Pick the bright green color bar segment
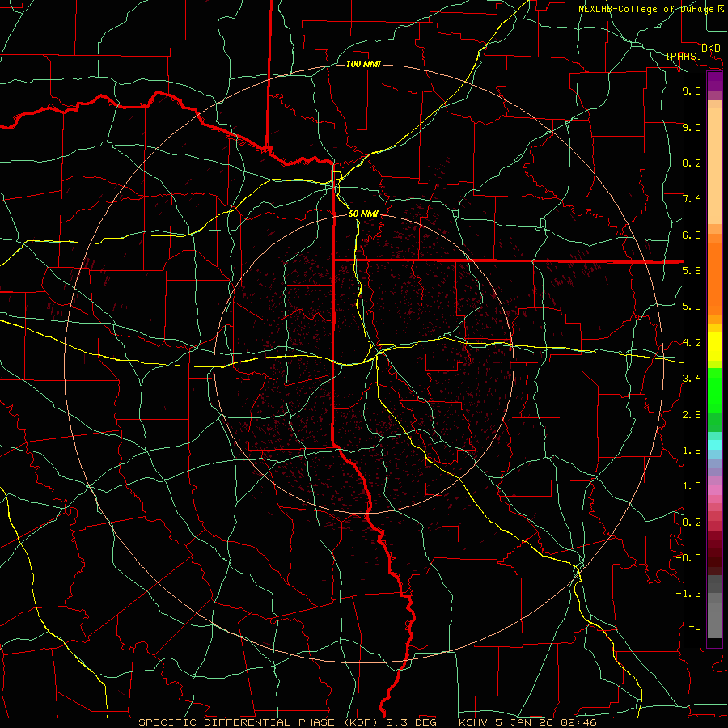The image size is (728, 728). [714, 390]
